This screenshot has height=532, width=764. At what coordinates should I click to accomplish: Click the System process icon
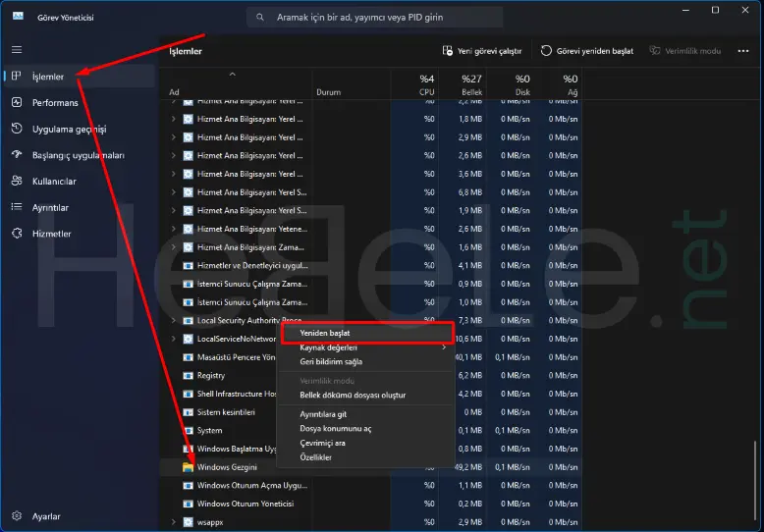pos(189,431)
